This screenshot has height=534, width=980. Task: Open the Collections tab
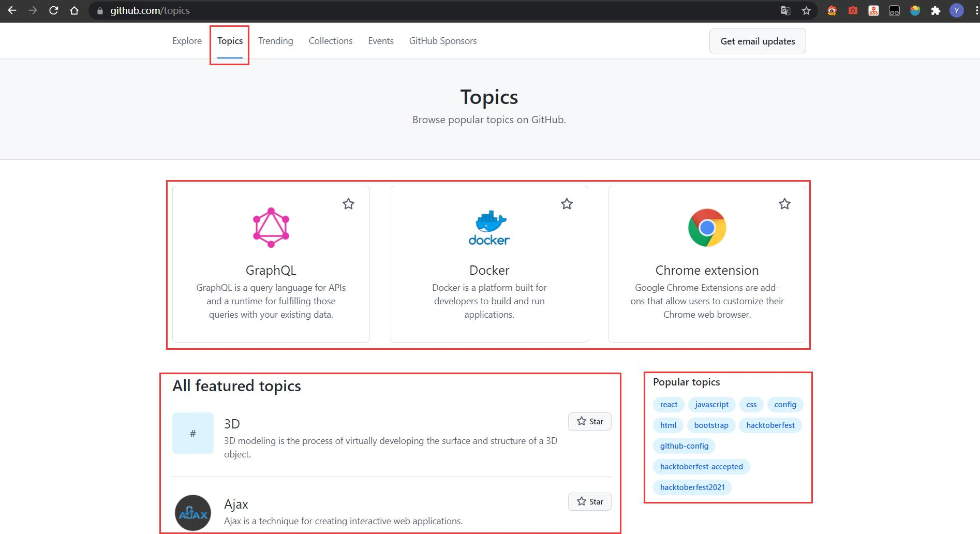click(330, 41)
